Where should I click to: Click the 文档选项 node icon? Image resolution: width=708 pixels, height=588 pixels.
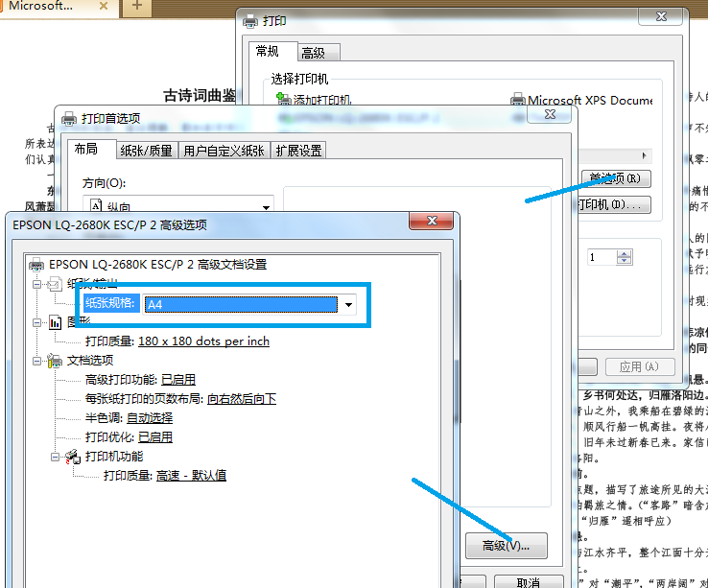tap(54, 361)
